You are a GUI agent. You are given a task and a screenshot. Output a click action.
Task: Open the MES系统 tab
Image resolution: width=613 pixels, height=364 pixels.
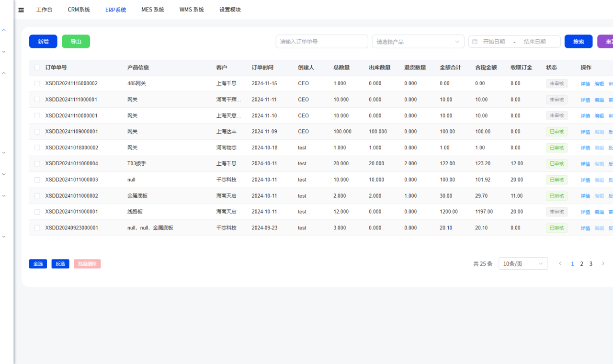[x=153, y=10]
